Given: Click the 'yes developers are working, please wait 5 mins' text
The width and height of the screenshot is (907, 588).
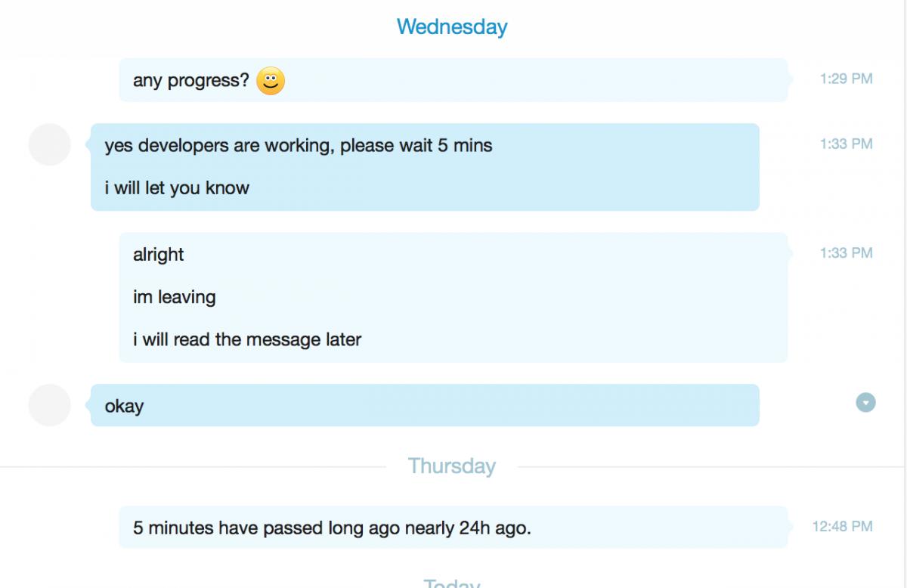Looking at the screenshot, I should (x=299, y=145).
